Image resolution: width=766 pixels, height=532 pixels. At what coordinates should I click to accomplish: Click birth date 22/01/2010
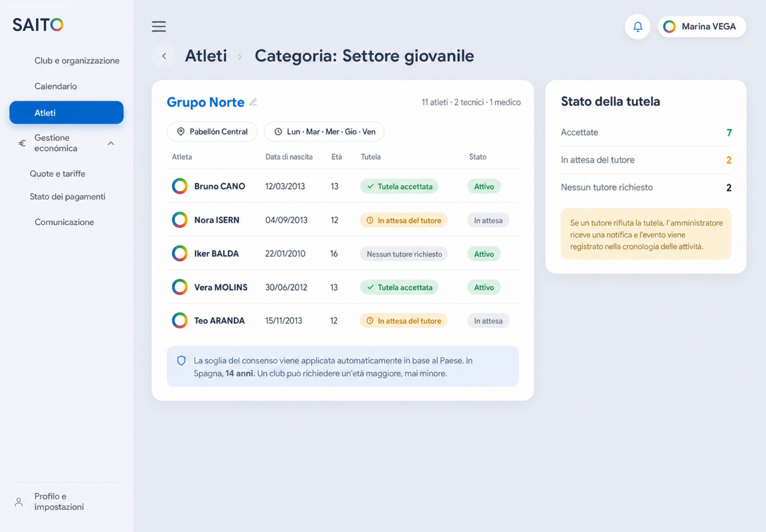pos(285,254)
